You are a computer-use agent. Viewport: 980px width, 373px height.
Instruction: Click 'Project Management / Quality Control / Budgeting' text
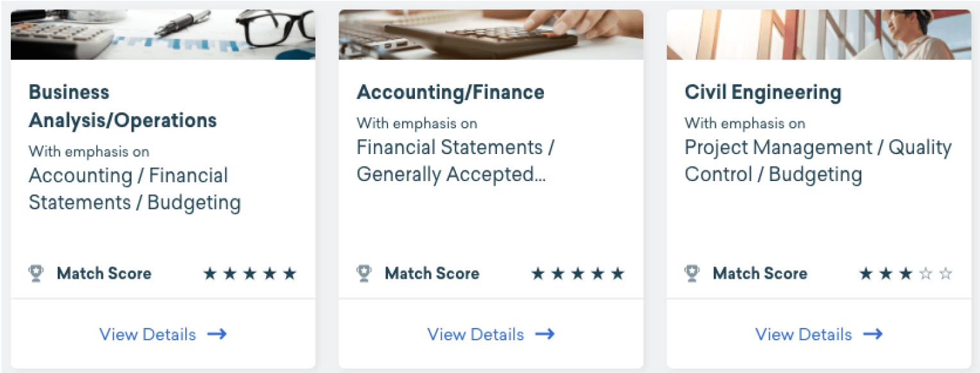tap(818, 160)
